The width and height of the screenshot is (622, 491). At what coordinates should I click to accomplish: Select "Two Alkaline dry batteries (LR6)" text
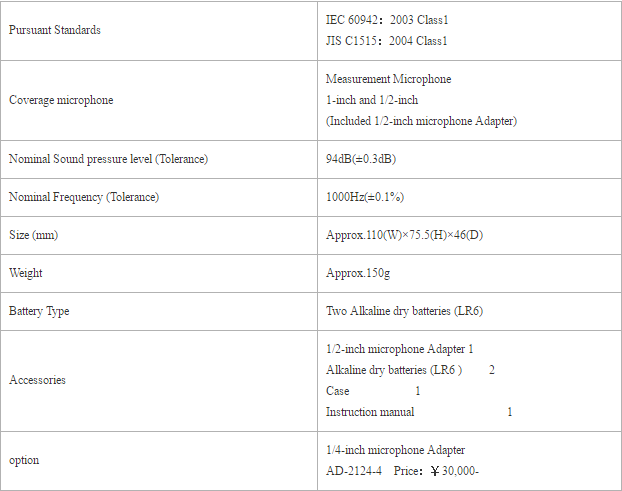click(x=404, y=311)
